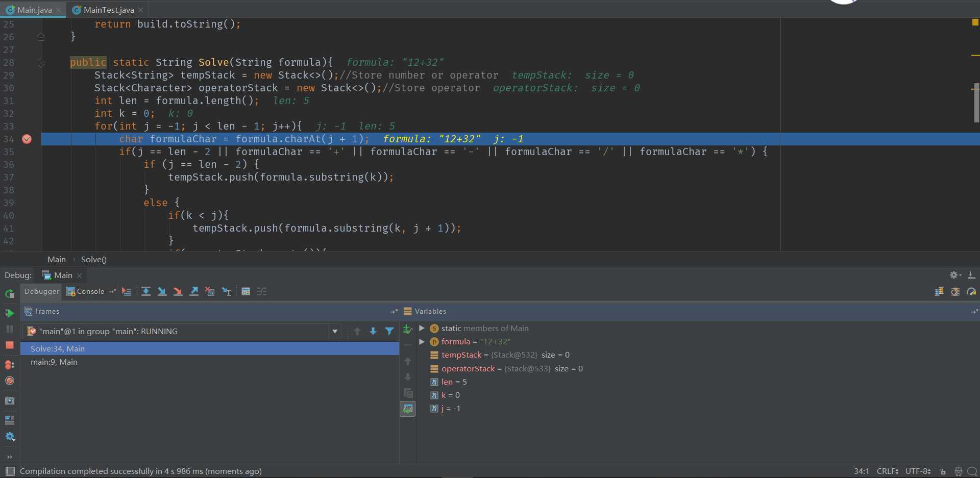Open the View Breakpoints icon
980x478 pixels.
pyautogui.click(x=10, y=365)
